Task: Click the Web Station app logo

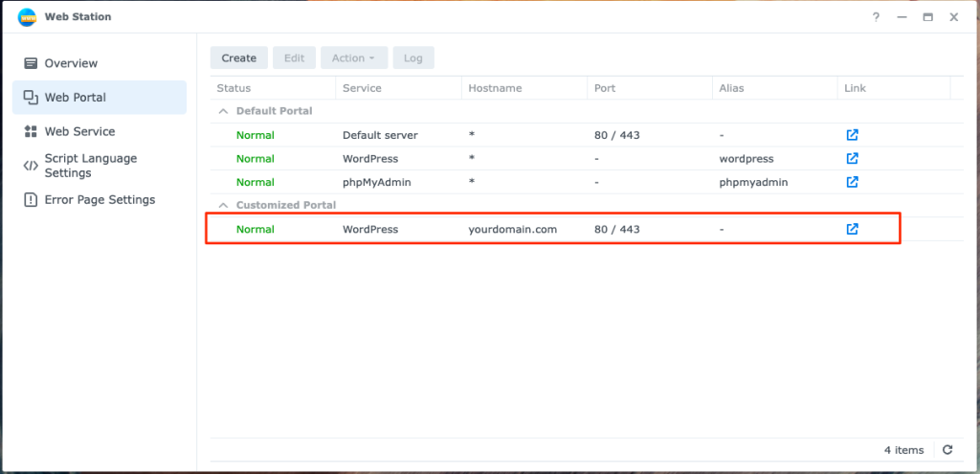Action: (x=27, y=17)
